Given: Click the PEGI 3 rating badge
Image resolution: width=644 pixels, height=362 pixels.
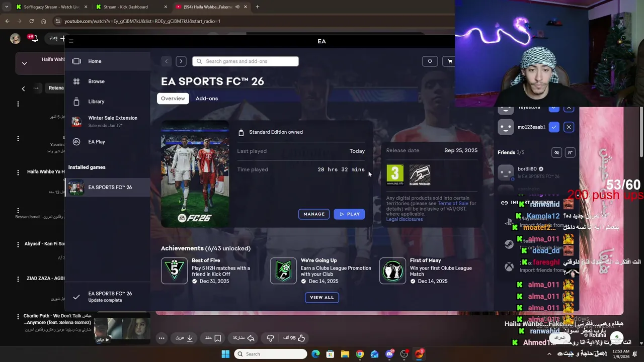Looking at the screenshot, I should point(395,174).
